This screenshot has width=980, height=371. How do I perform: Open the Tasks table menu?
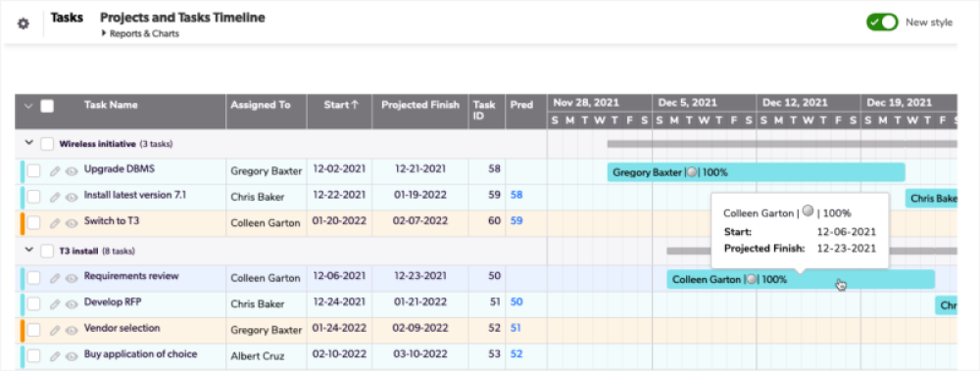(67, 18)
